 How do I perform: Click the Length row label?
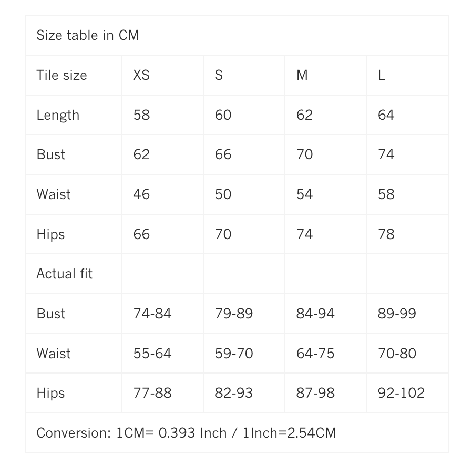pyautogui.click(x=58, y=115)
